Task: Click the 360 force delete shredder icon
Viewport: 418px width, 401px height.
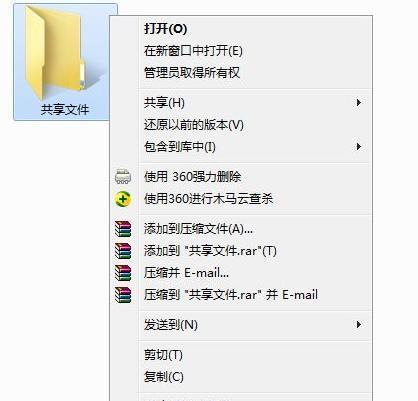Action: tap(123, 177)
